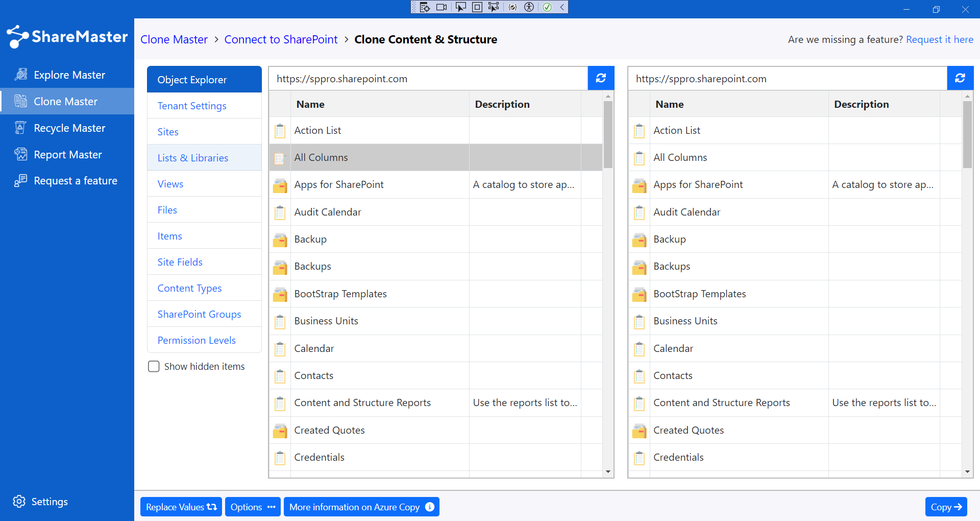980x521 pixels.
Task: Select Tenant Settings in Object Explorer
Action: point(204,106)
